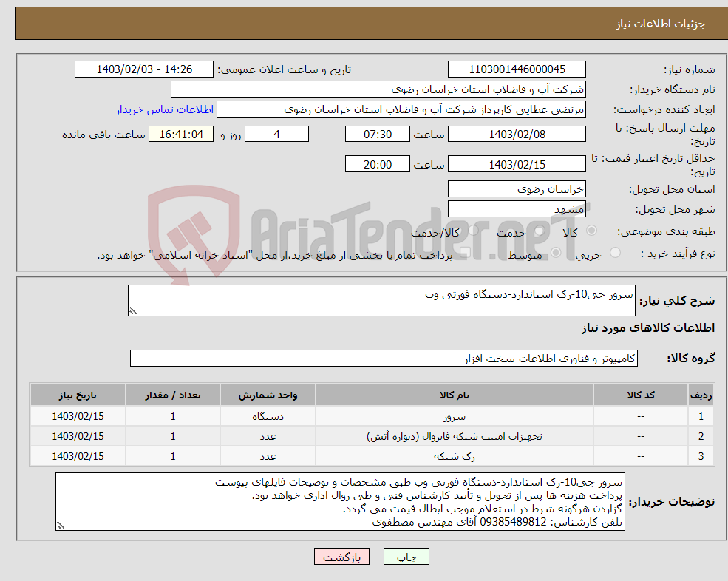Screen dimensions: 728x581
Task: Click the عدد unit cell in firewall row
Action: tap(268, 436)
